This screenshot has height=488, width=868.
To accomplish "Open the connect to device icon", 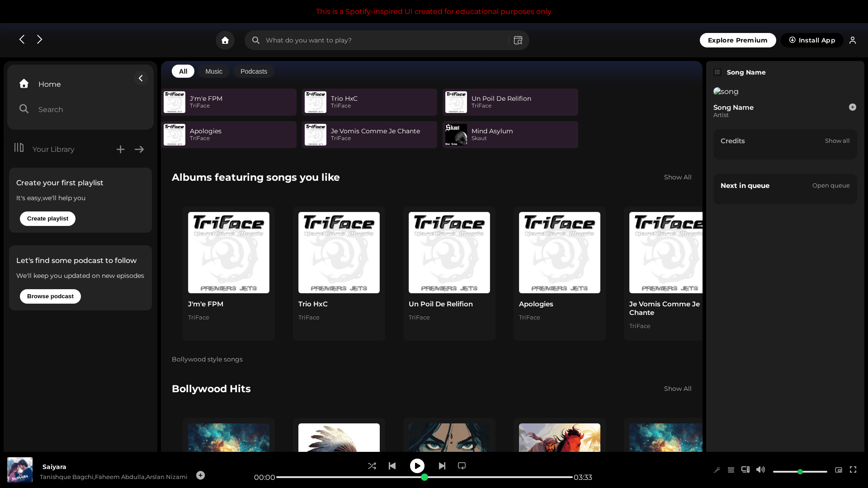I will tap(745, 470).
